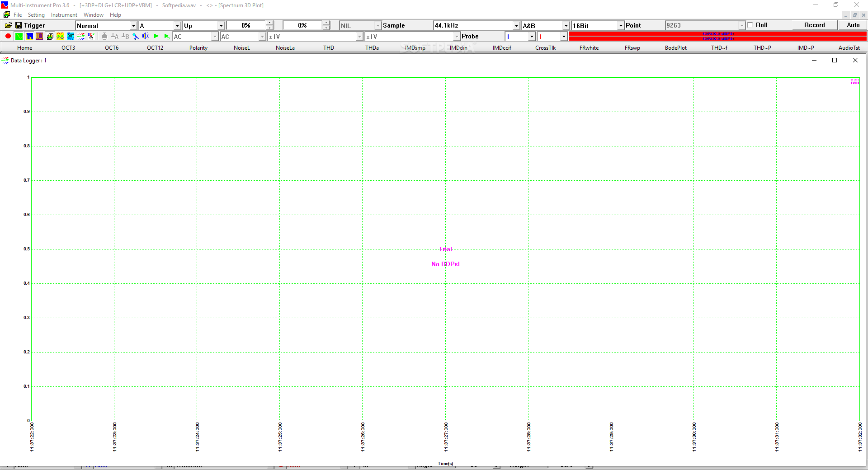Open the Oscilloscope instrument
This screenshot has height=470, width=868.
point(19,36)
